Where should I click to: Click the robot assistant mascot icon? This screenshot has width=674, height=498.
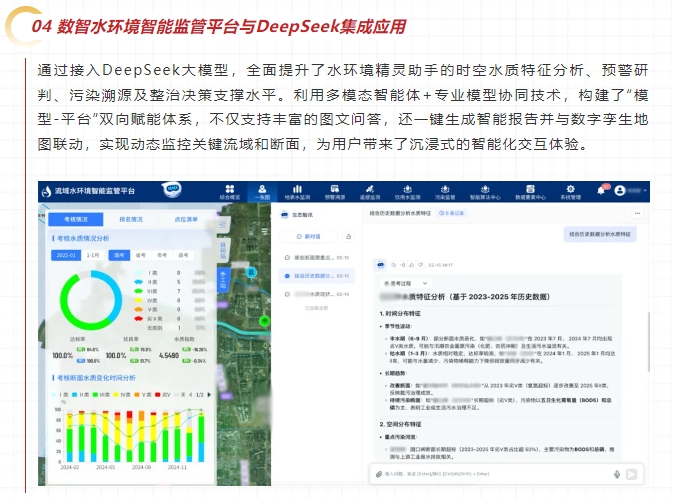[172, 189]
